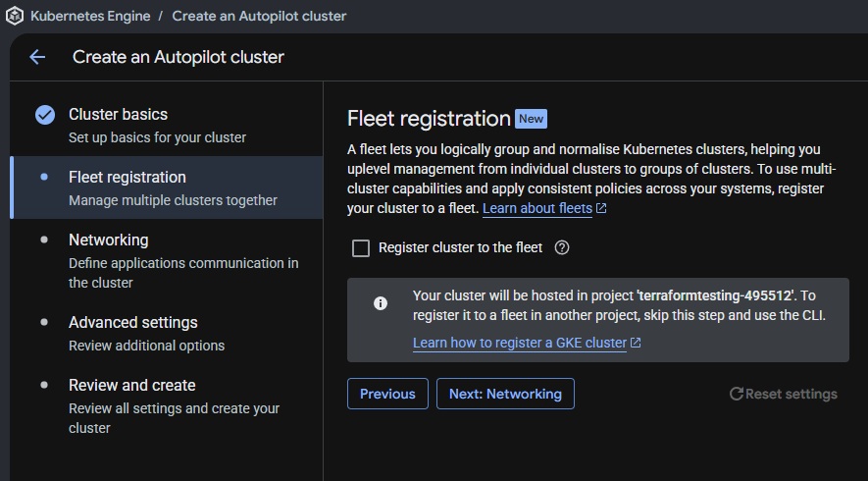Click 'Review additional options' subtitle
This screenshot has width=868, height=481.
(x=147, y=346)
